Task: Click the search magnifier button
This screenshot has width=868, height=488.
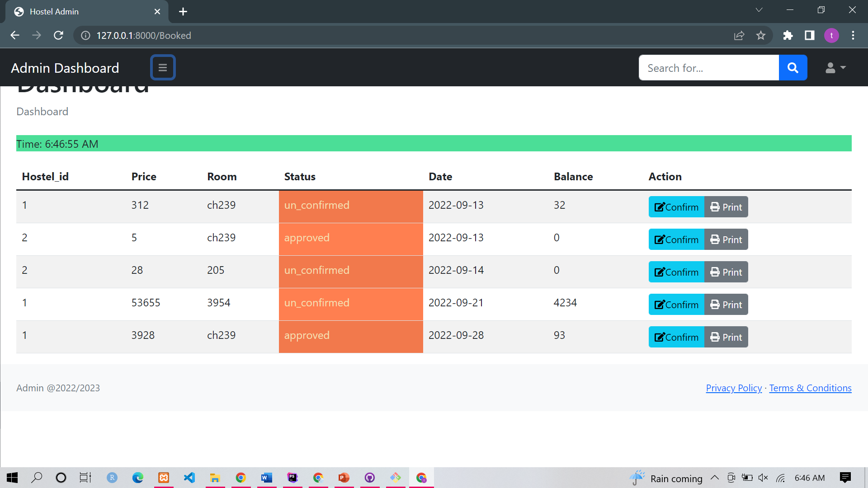Action: click(x=793, y=67)
